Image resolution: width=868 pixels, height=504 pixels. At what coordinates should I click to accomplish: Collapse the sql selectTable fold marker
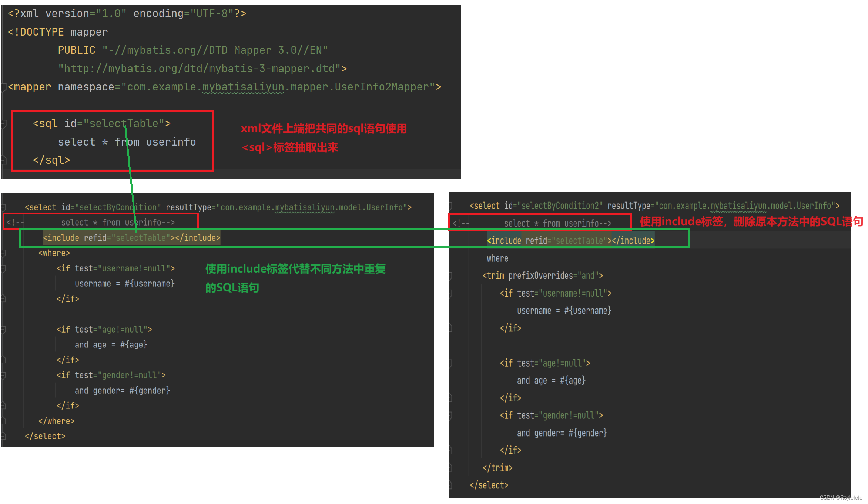[3, 124]
